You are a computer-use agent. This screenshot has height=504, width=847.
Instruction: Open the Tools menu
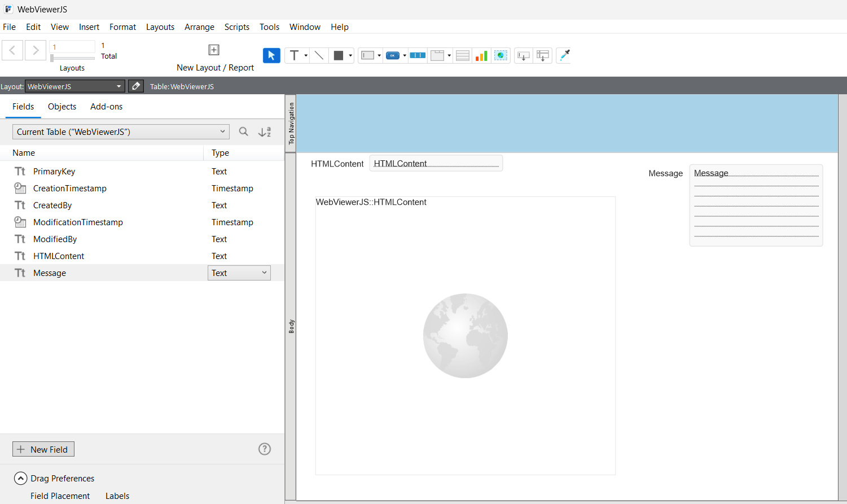click(270, 27)
